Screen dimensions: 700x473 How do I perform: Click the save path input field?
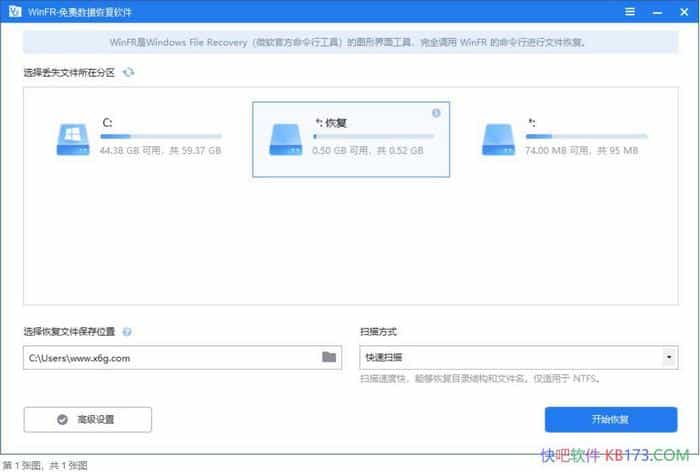(x=170, y=357)
